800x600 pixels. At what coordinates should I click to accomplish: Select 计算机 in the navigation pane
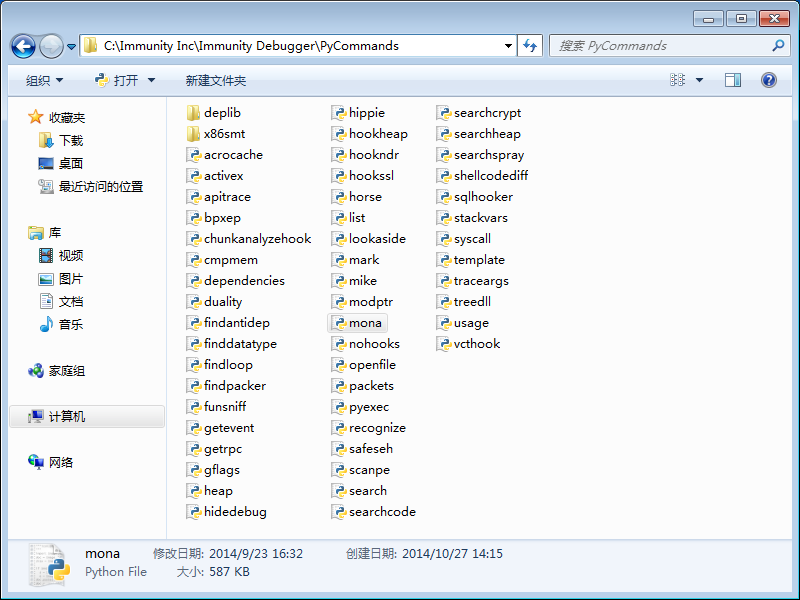87,417
